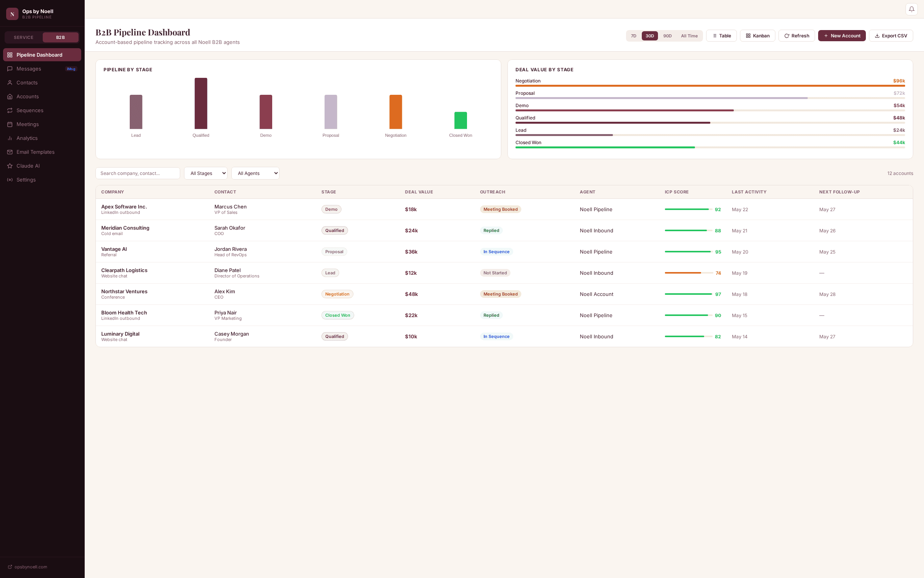Click the plus icon in New Account
Screen dimensions: 924x578
pyautogui.click(x=826, y=36)
